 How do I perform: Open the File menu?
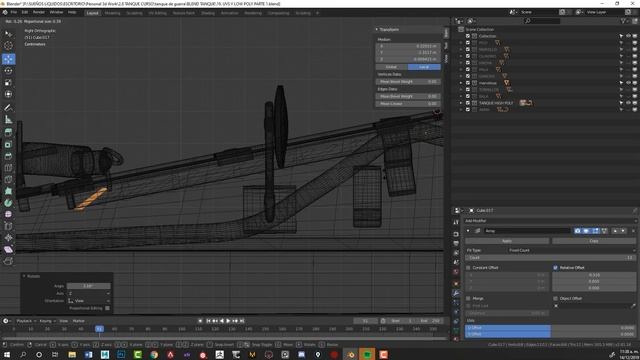[13, 13]
